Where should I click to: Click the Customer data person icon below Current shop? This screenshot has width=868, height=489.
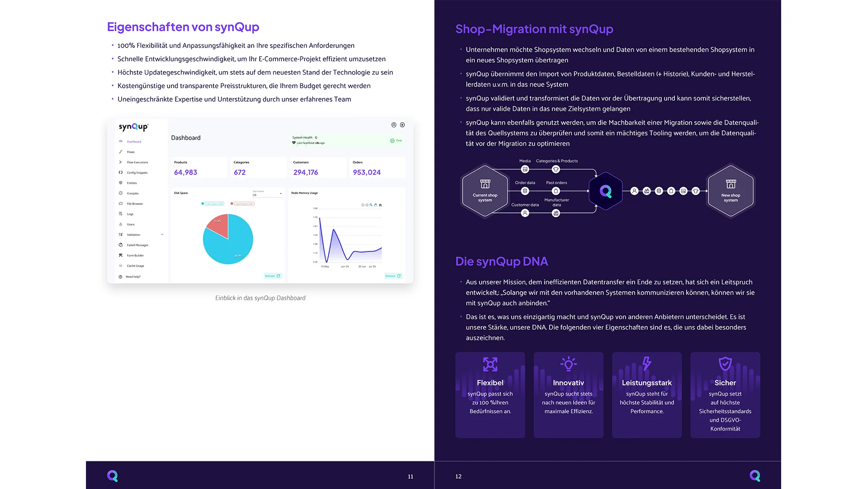point(525,213)
